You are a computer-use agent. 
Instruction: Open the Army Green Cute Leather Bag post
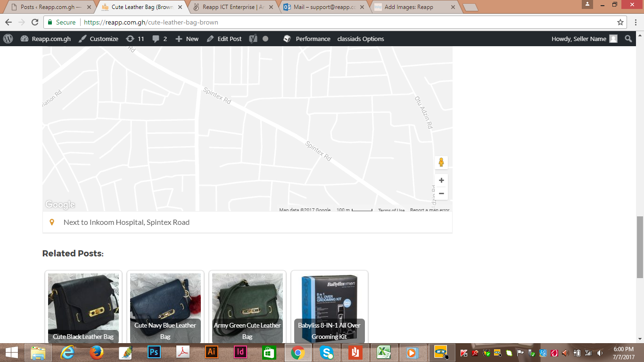(x=248, y=307)
